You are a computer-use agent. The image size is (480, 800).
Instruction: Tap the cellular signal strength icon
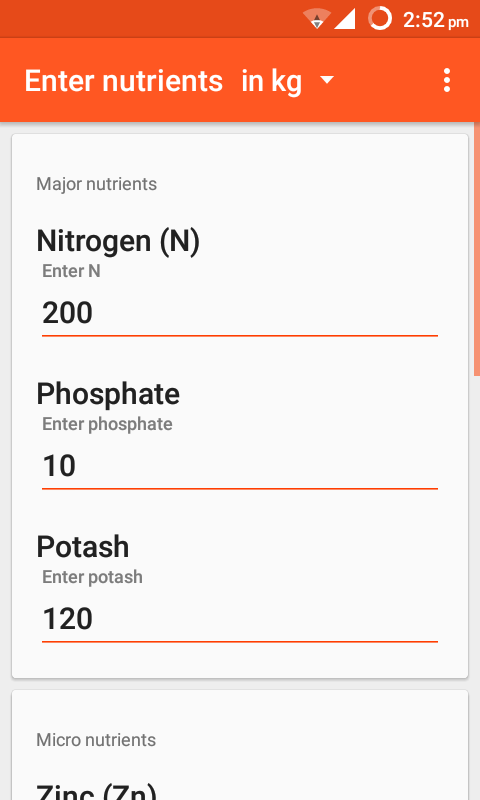click(345, 19)
